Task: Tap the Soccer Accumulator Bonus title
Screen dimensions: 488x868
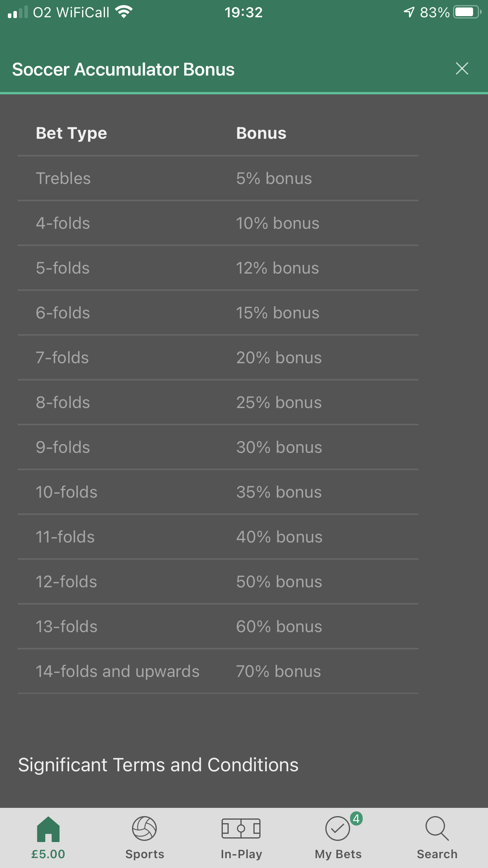Action: click(x=123, y=69)
